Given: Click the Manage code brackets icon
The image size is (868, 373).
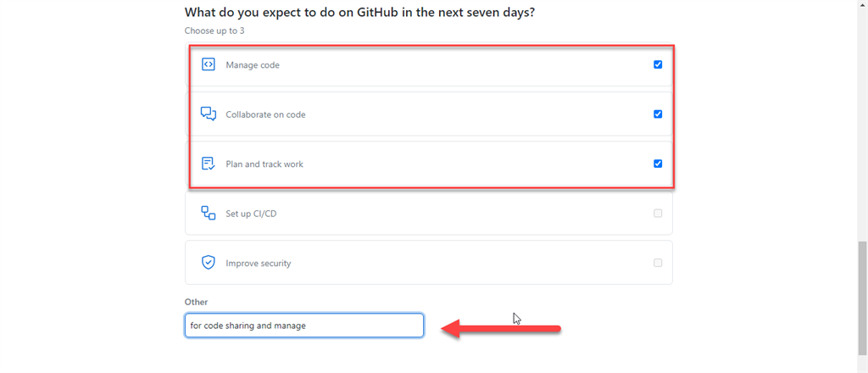Looking at the screenshot, I should click(x=208, y=64).
